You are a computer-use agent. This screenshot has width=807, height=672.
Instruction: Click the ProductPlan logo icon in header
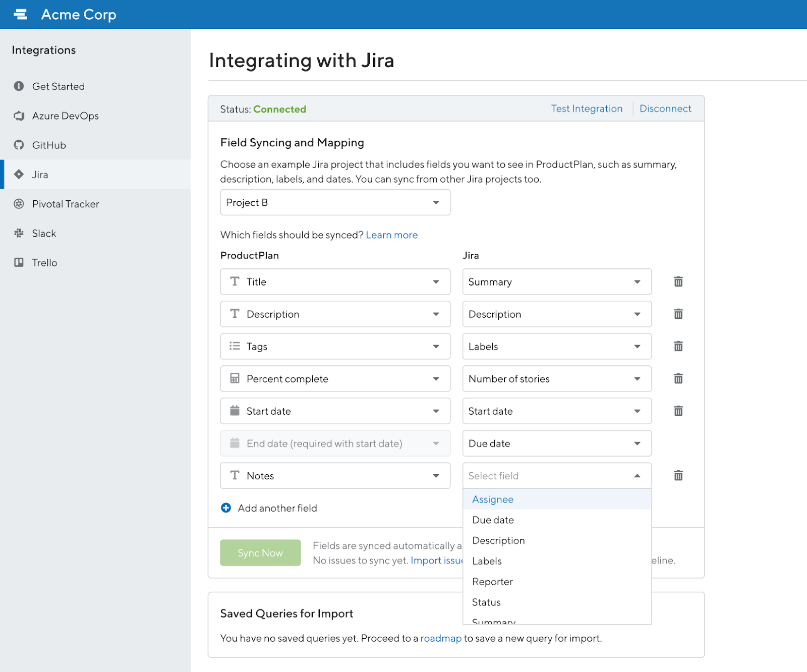point(20,15)
